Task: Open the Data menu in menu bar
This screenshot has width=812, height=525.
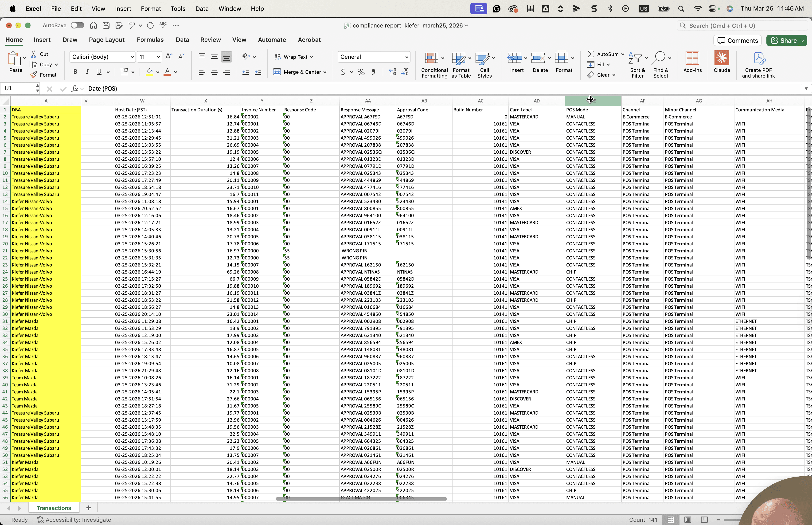Action: pyautogui.click(x=202, y=9)
